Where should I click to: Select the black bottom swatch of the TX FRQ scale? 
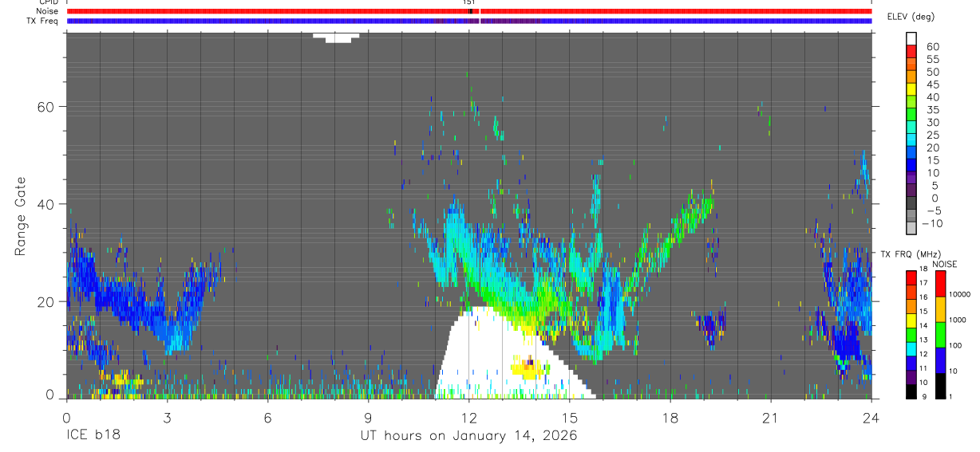[x=911, y=391]
